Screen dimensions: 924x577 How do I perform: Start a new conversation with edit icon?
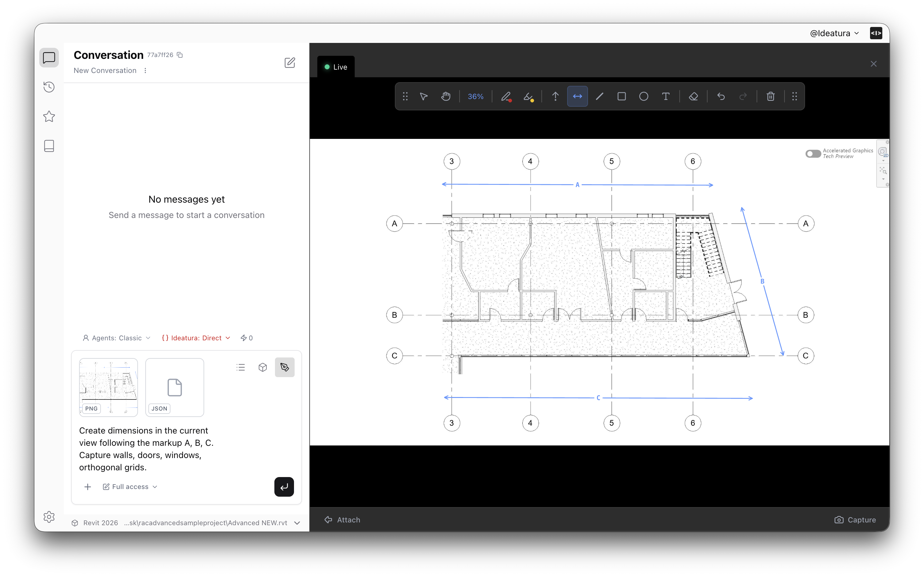(x=290, y=63)
